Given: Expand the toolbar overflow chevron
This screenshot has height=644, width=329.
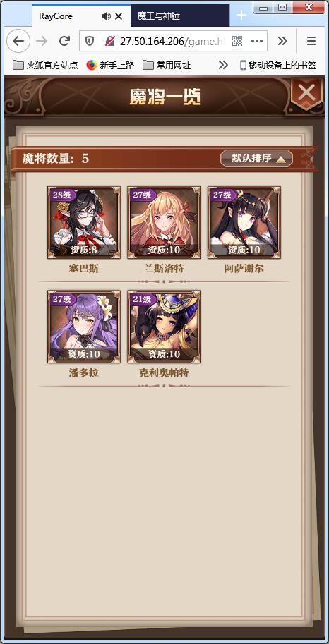Looking at the screenshot, I should coord(282,41).
